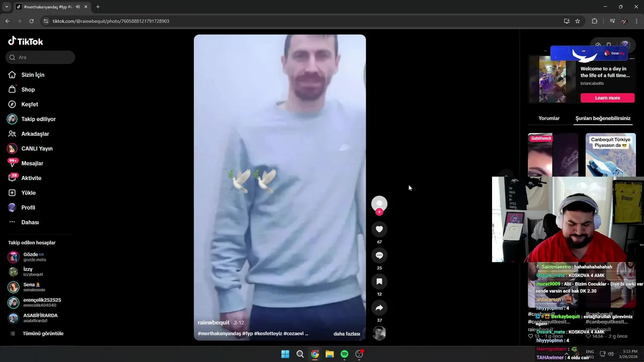Screen dimensions: 644x362
Task: Open the Sabitlendi pinned video
Action: (x=553, y=155)
